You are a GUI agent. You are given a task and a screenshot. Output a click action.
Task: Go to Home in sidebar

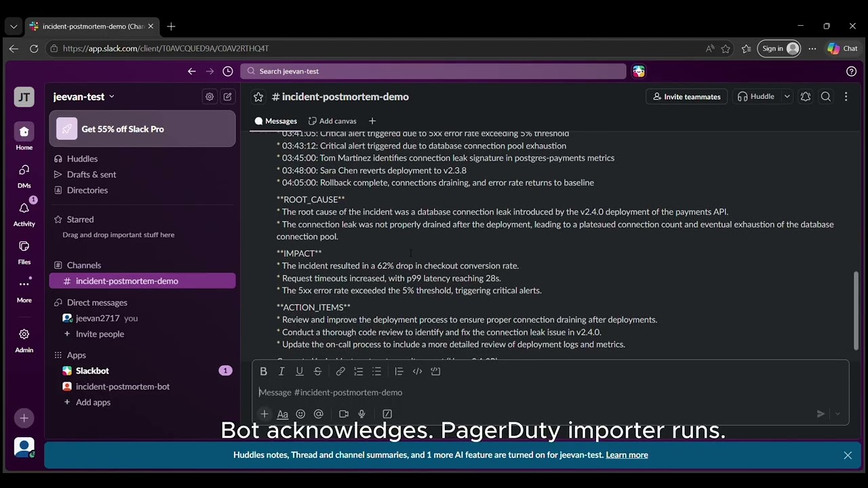coord(24,136)
